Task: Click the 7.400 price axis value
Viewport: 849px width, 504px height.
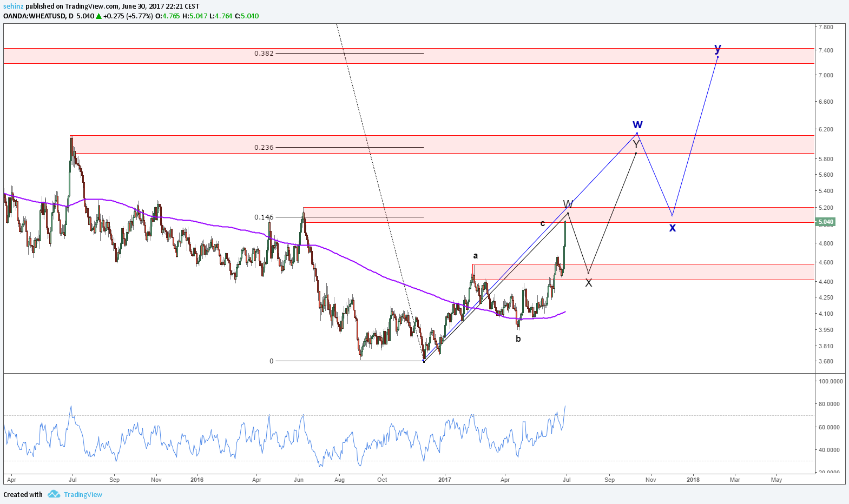Action: tap(826, 50)
